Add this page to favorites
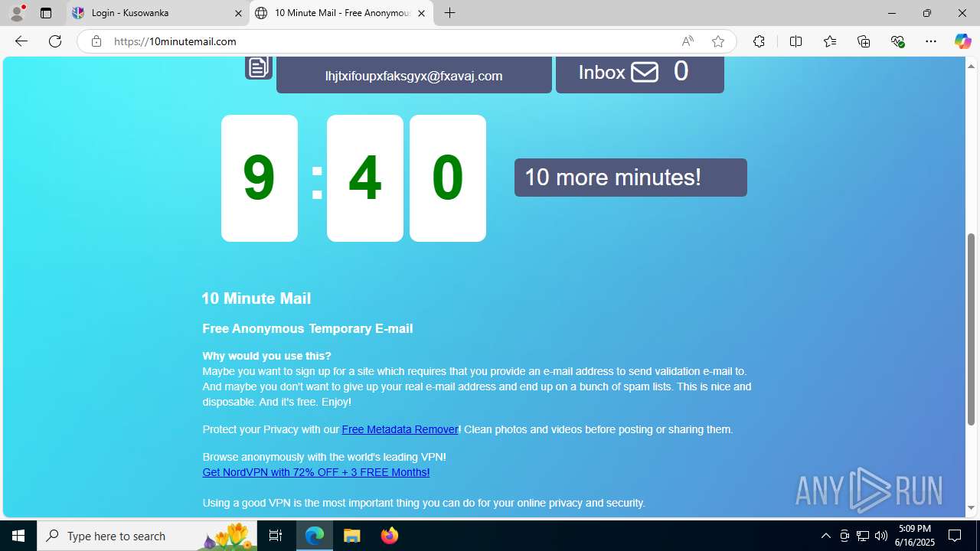Viewport: 980px width, 551px height. (718, 41)
